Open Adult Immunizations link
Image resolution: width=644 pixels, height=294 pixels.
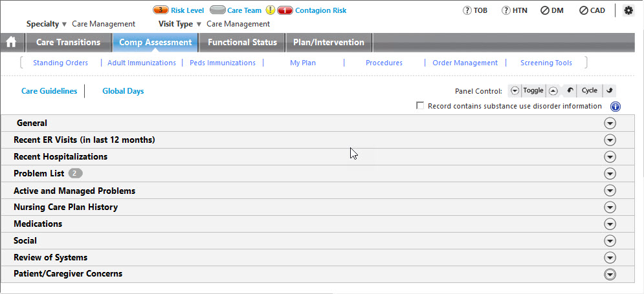tap(142, 63)
